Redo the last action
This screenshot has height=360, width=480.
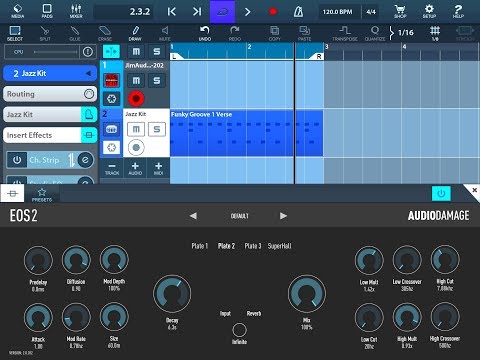tap(235, 33)
